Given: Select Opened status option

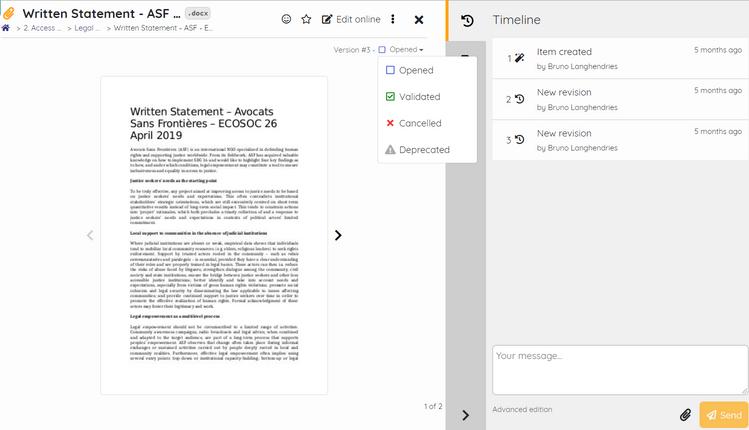Looking at the screenshot, I should click(x=427, y=70).
